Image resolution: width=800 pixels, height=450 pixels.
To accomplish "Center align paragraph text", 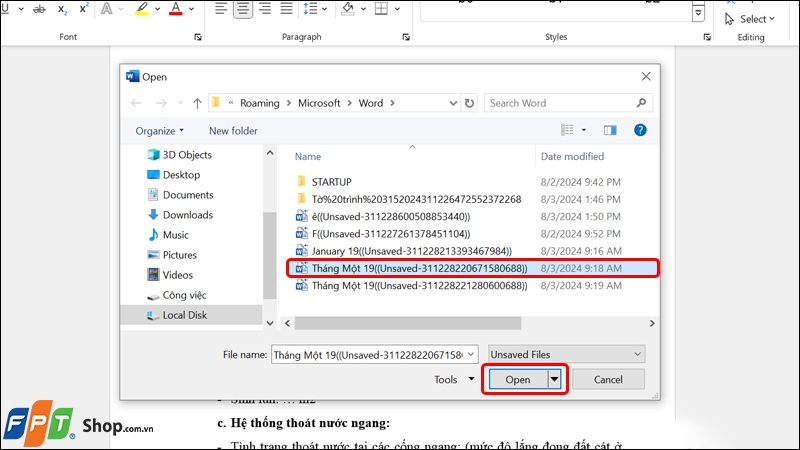I will coord(243,9).
